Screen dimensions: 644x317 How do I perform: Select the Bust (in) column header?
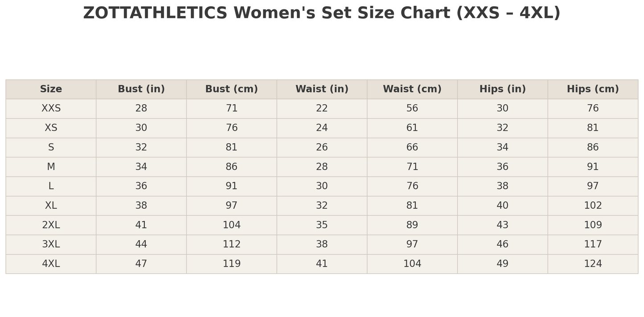[141, 89]
